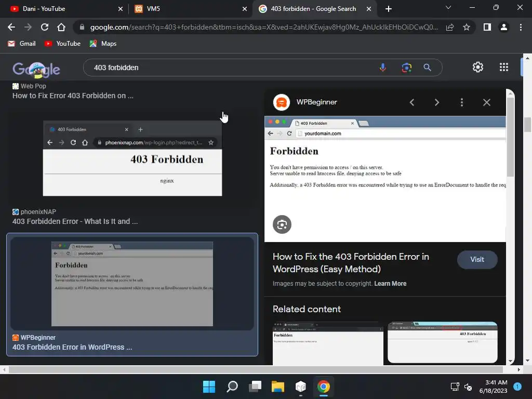This screenshot has width=532, height=399.
Task: Open the Google apps grid
Action: [504, 67]
